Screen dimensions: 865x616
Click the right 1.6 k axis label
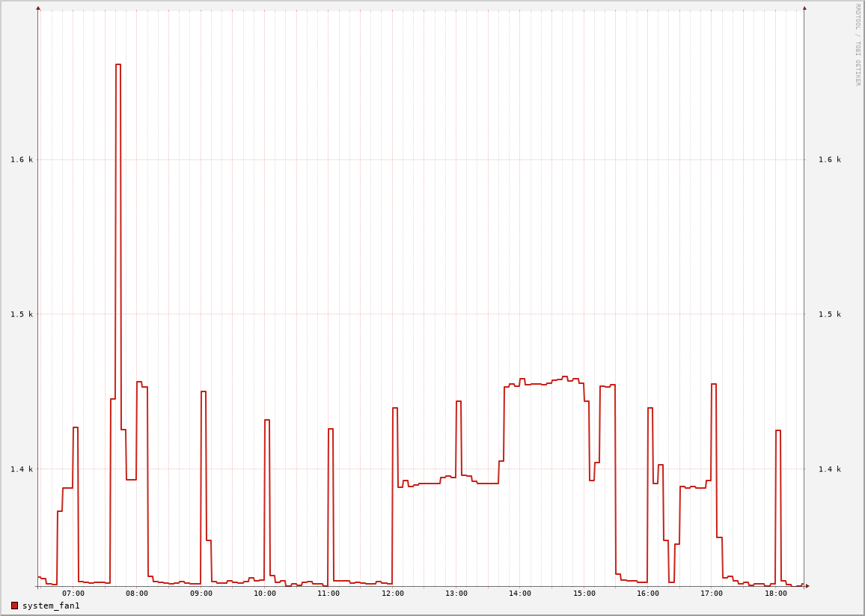tap(829, 159)
